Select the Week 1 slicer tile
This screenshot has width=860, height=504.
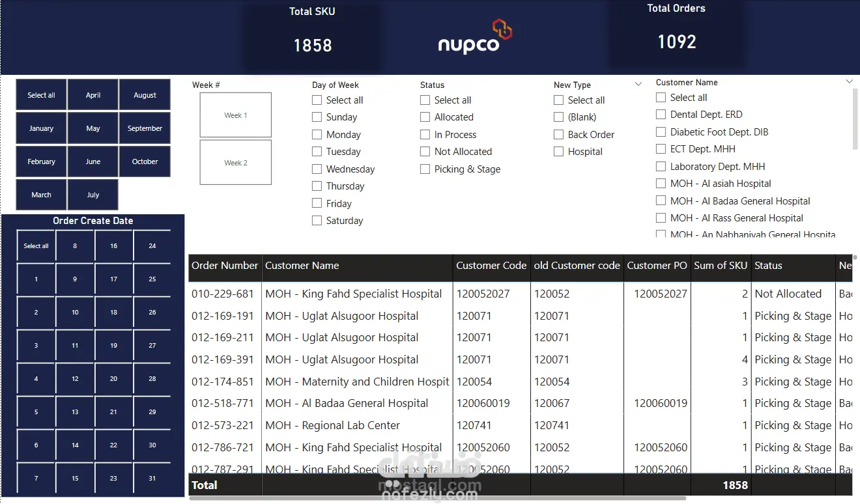click(236, 115)
